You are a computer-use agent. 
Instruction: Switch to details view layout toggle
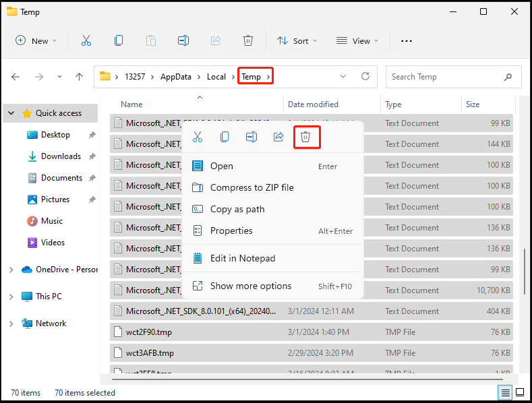click(505, 392)
